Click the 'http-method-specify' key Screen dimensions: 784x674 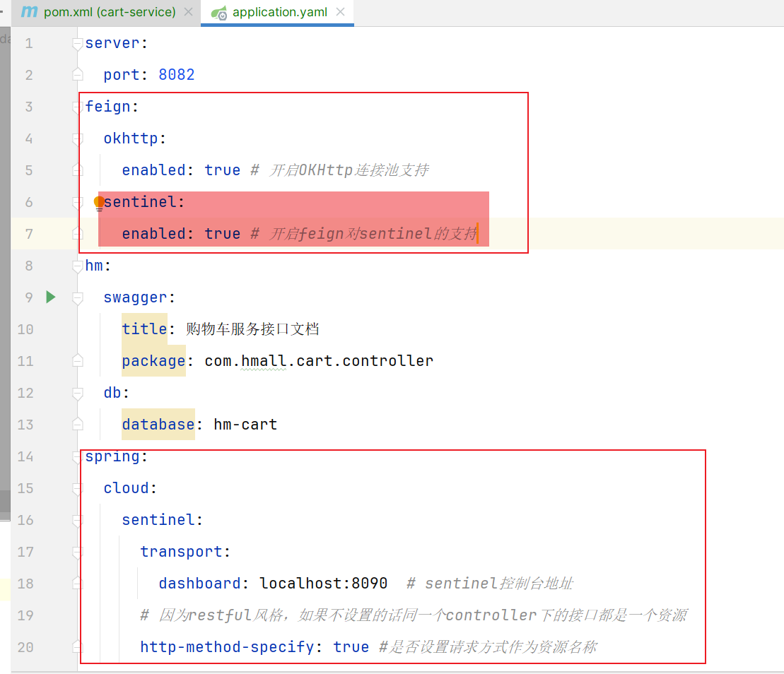pyautogui.click(x=227, y=648)
